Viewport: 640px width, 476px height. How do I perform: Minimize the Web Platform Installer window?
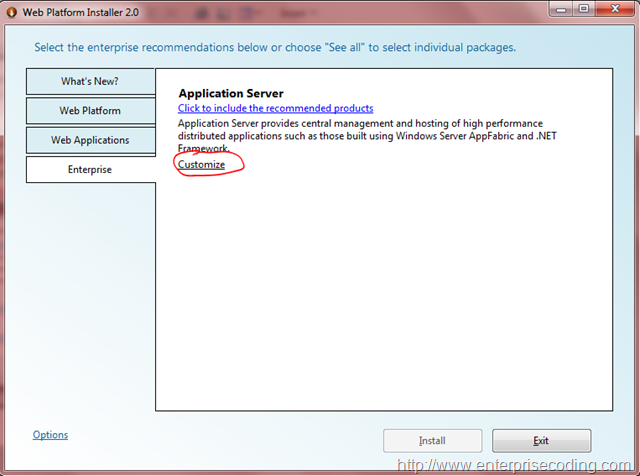click(x=561, y=9)
